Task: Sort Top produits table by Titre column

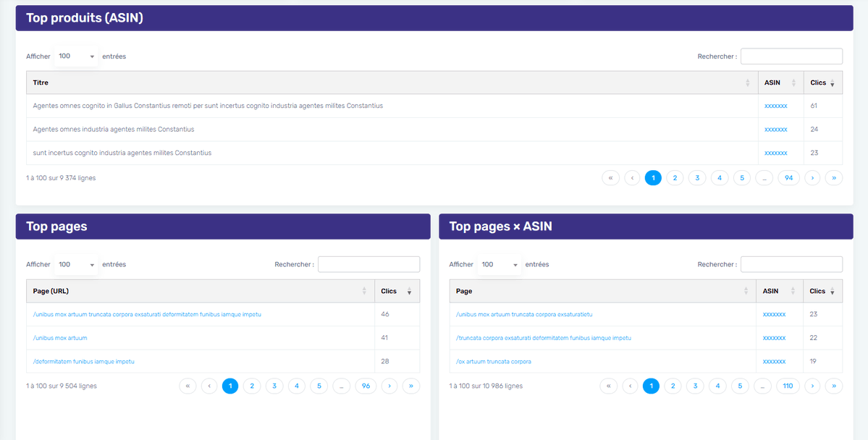Action: (392, 82)
